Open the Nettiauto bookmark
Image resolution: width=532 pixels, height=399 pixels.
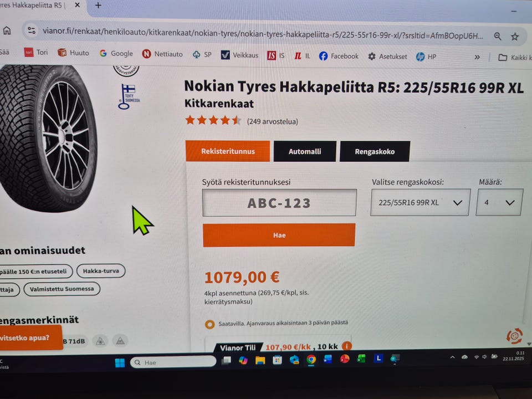pyautogui.click(x=162, y=54)
